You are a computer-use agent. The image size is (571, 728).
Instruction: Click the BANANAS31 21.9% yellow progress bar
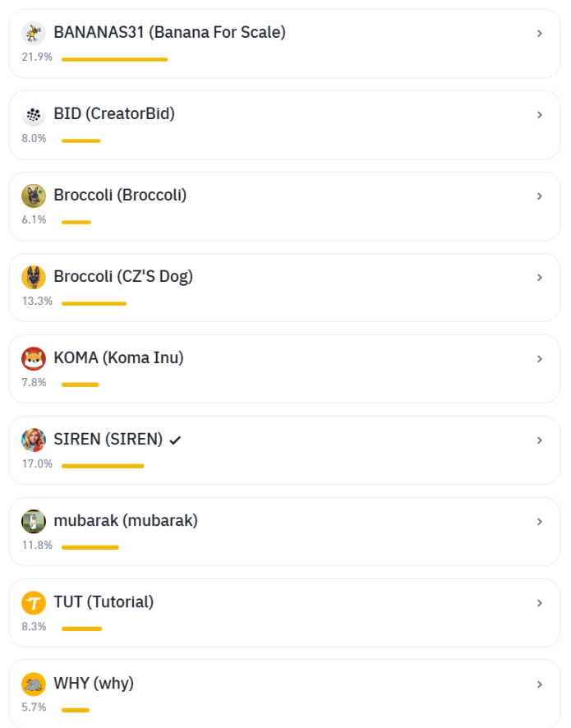click(114, 59)
